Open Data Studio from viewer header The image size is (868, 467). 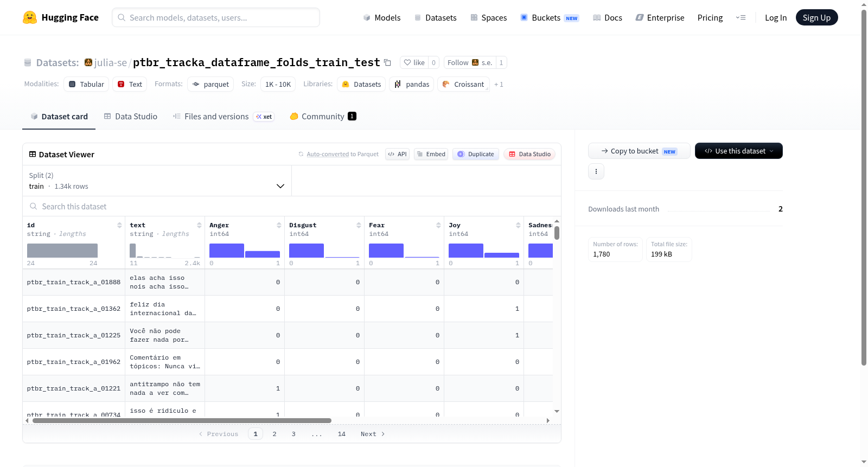pyautogui.click(x=529, y=154)
